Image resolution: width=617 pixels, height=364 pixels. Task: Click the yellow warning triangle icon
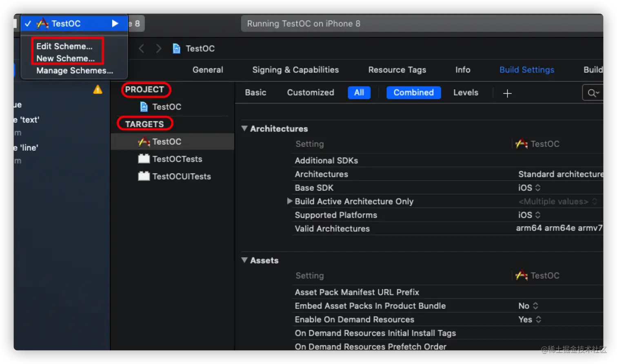click(98, 89)
